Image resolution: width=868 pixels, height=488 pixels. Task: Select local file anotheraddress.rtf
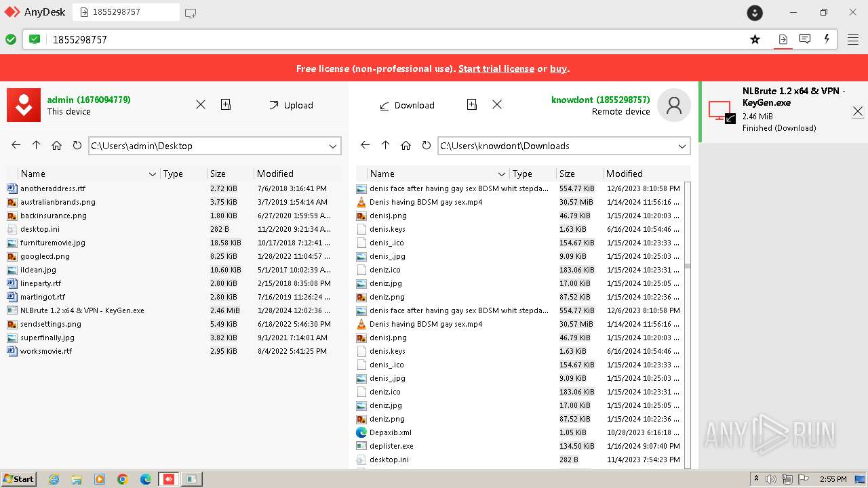click(53, 188)
